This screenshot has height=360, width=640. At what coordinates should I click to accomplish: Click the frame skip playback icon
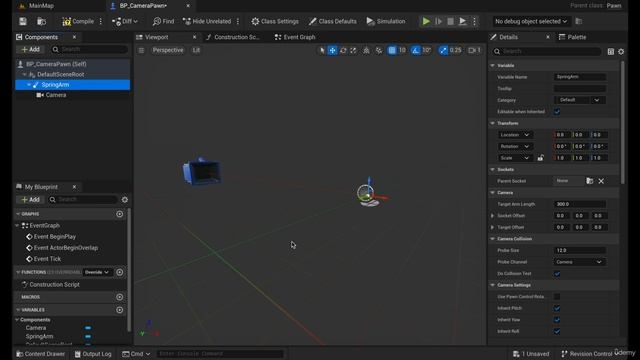(x=438, y=21)
